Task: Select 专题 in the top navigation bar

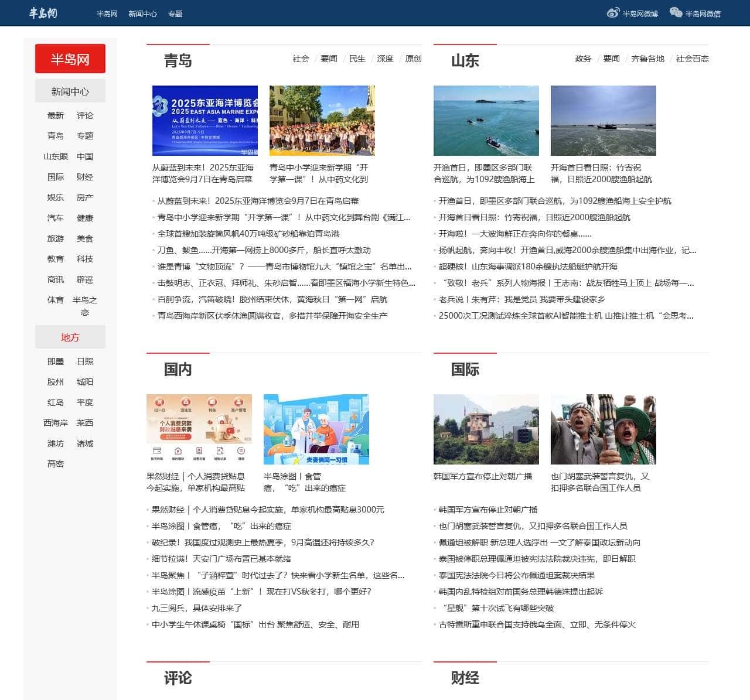Action: pyautogui.click(x=175, y=13)
